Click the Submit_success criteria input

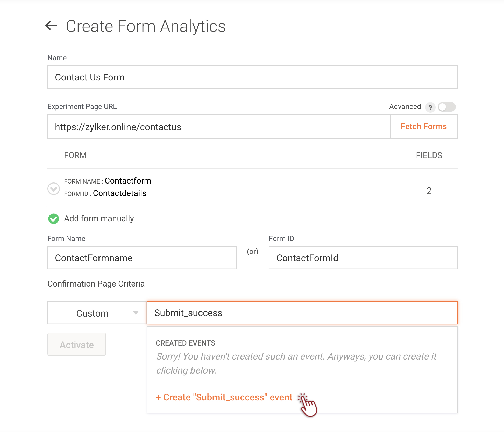302,313
